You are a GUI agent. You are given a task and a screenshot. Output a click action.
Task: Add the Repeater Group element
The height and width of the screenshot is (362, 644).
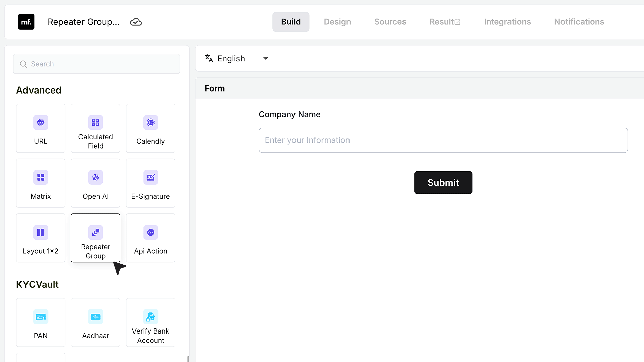(96, 238)
